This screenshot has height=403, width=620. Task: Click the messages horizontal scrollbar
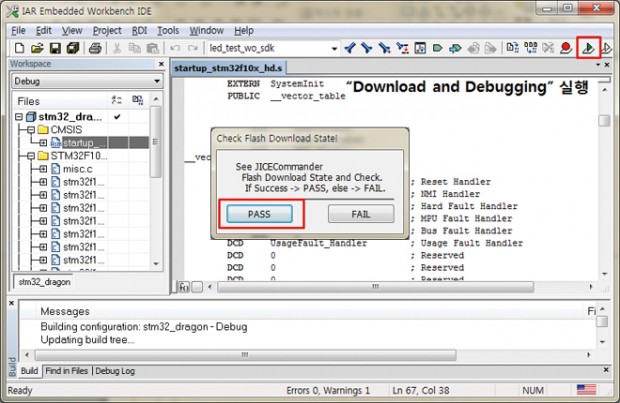[x=245, y=355]
